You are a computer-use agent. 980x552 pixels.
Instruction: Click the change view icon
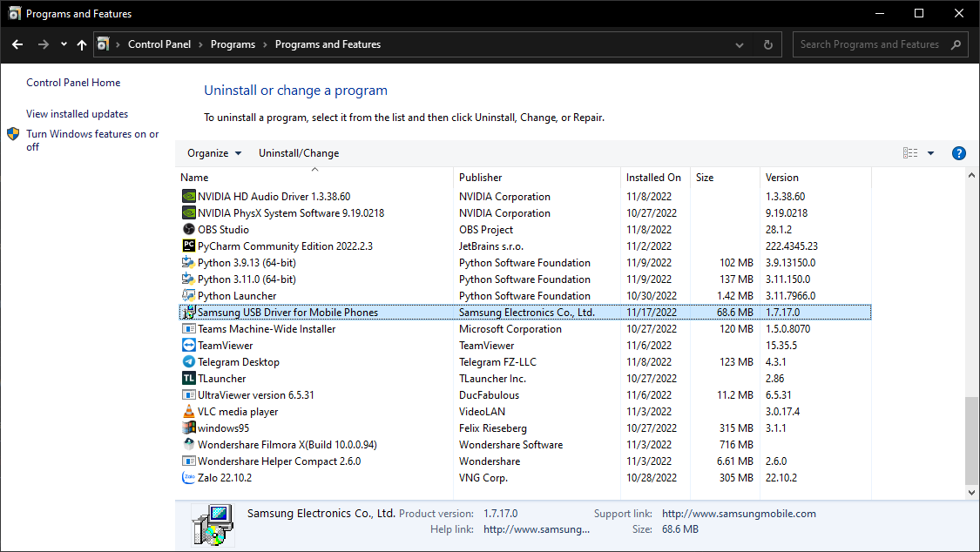(910, 153)
